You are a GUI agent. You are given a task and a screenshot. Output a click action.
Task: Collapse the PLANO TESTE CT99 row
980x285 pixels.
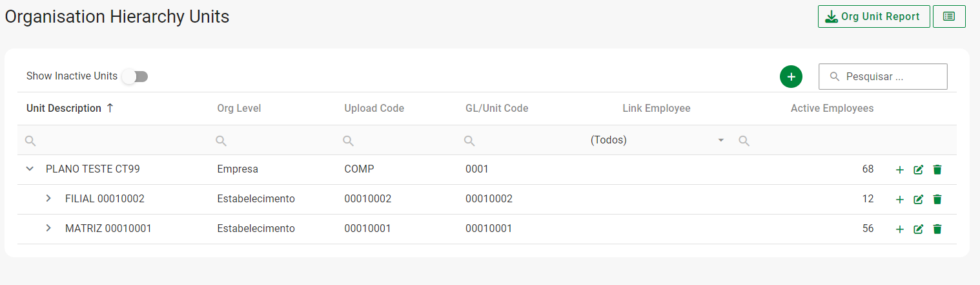click(x=29, y=169)
